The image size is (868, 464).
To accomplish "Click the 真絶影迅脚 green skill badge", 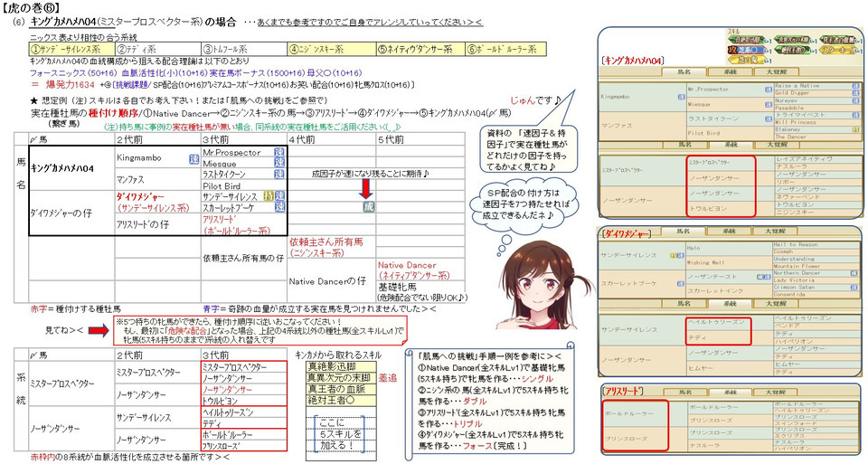I will 746,40.
